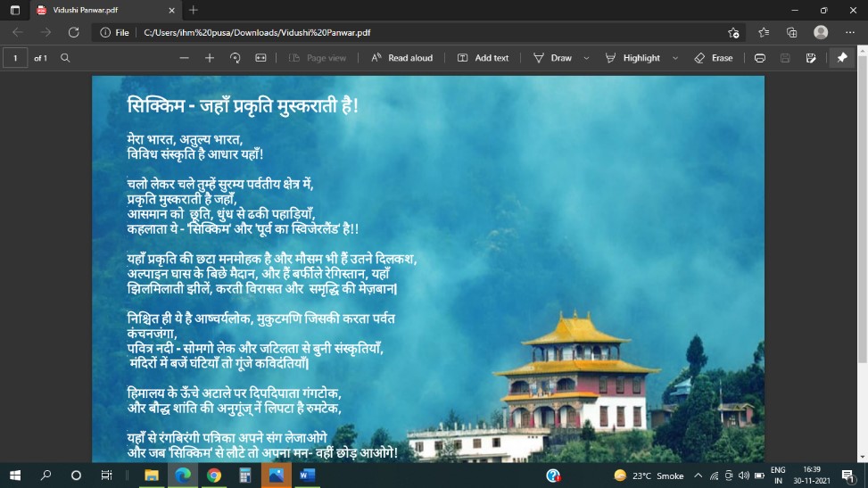Open Google Chrome from taskbar
Viewport: 868px width, 488px height.
pyautogui.click(x=214, y=476)
